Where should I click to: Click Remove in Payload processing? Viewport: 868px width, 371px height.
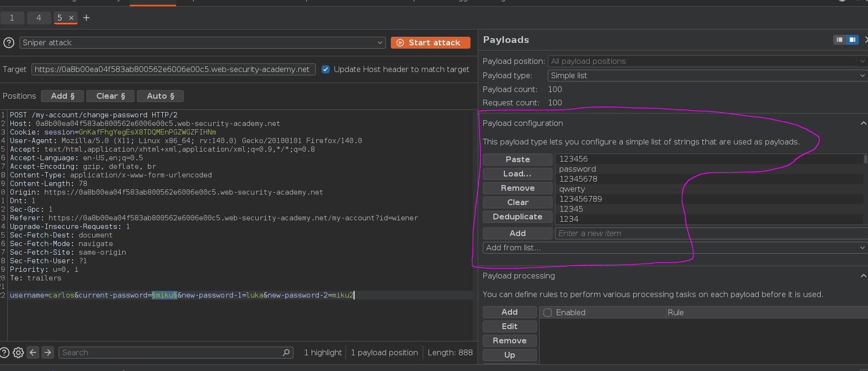click(510, 340)
